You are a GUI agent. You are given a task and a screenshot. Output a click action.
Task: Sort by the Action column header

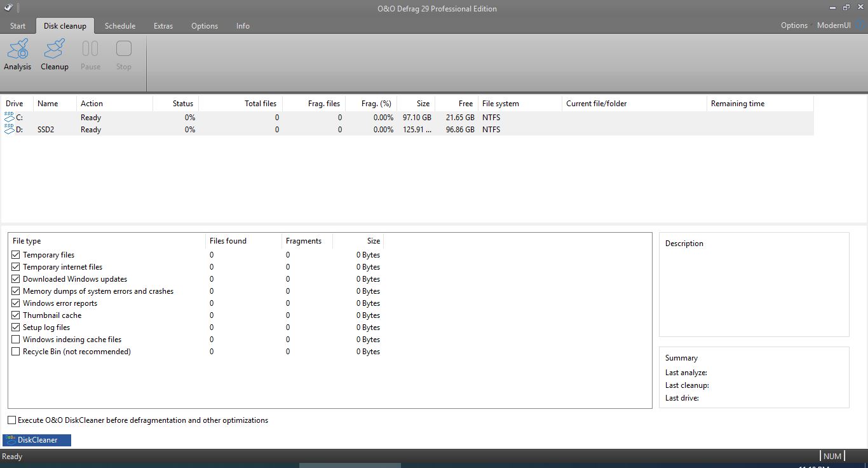[x=114, y=104]
